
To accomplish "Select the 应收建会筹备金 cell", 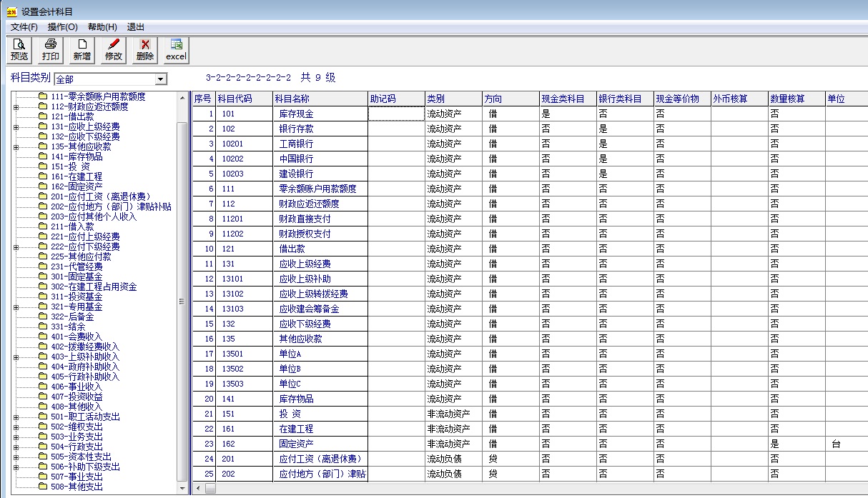I will coord(320,309).
